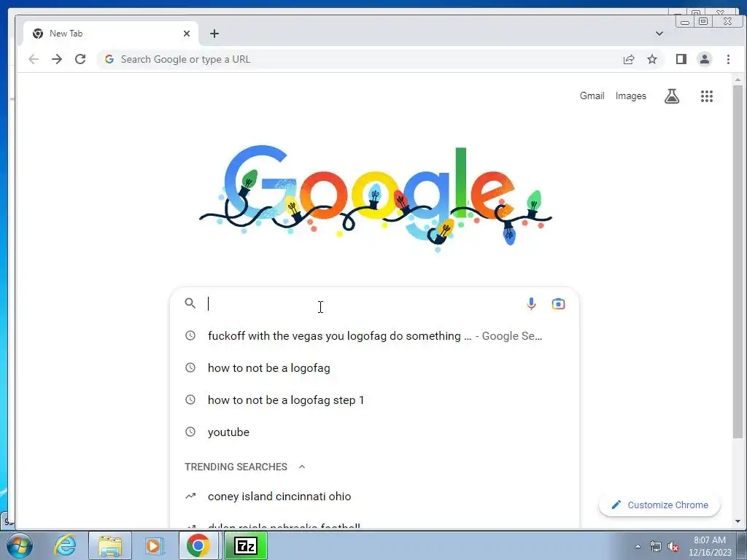Start voice search with the microphone
The height and width of the screenshot is (560, 747).
click(x=531, y=304)
